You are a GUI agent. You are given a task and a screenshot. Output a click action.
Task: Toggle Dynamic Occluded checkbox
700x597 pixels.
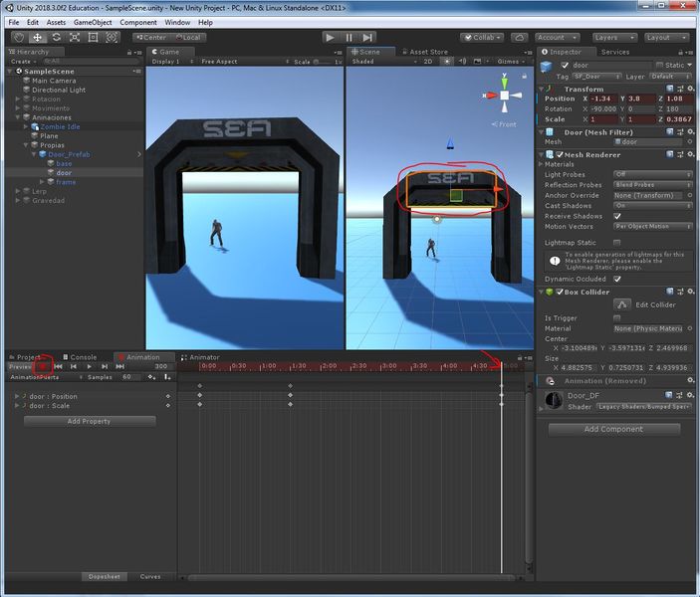click(x=617, y=279)
